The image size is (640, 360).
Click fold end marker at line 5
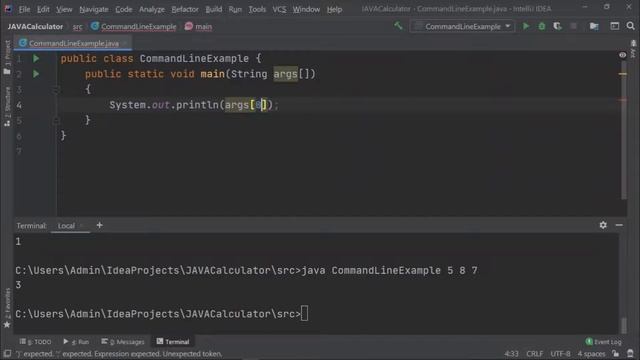(56, 120)
